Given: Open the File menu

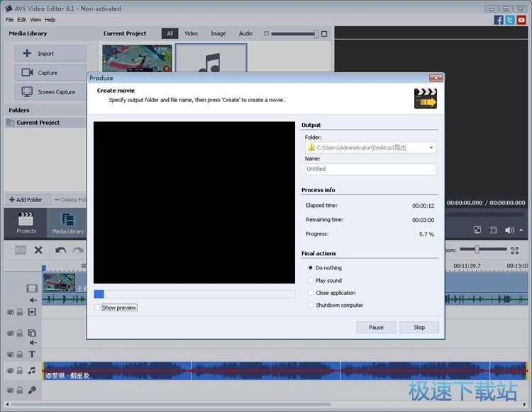Looking at the screenshot, I should click(x=9, y=20).
